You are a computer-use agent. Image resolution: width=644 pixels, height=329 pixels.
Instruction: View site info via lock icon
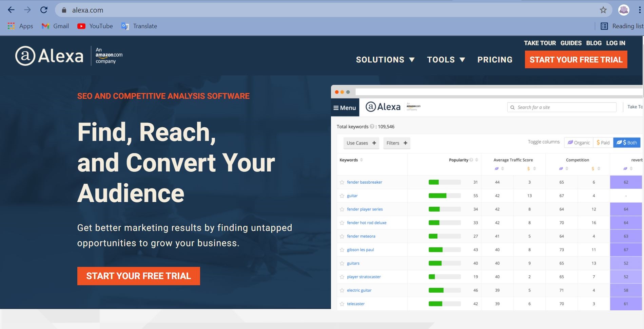point(64,10)
